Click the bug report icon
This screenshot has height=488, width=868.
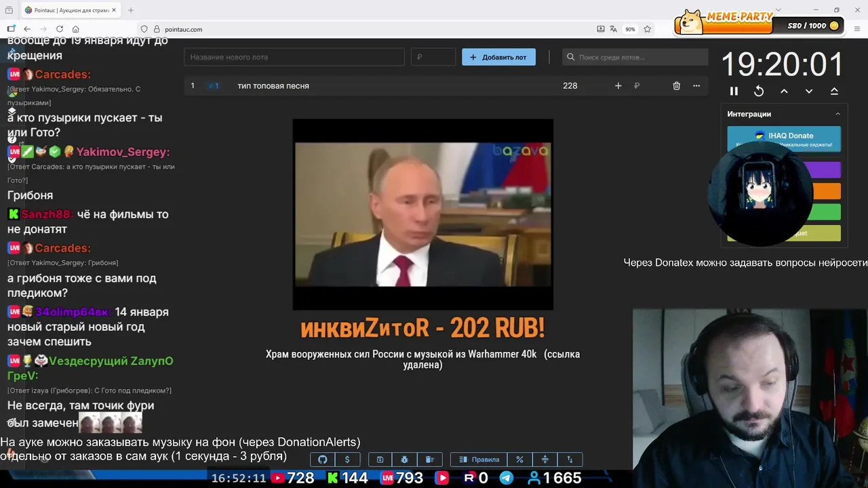pos(405,460)
